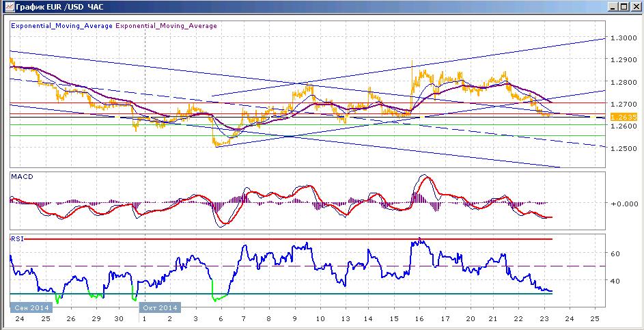Click the RSI 60 level label
The height and width of the screenshot is (330, 644).
pos(615,254)
